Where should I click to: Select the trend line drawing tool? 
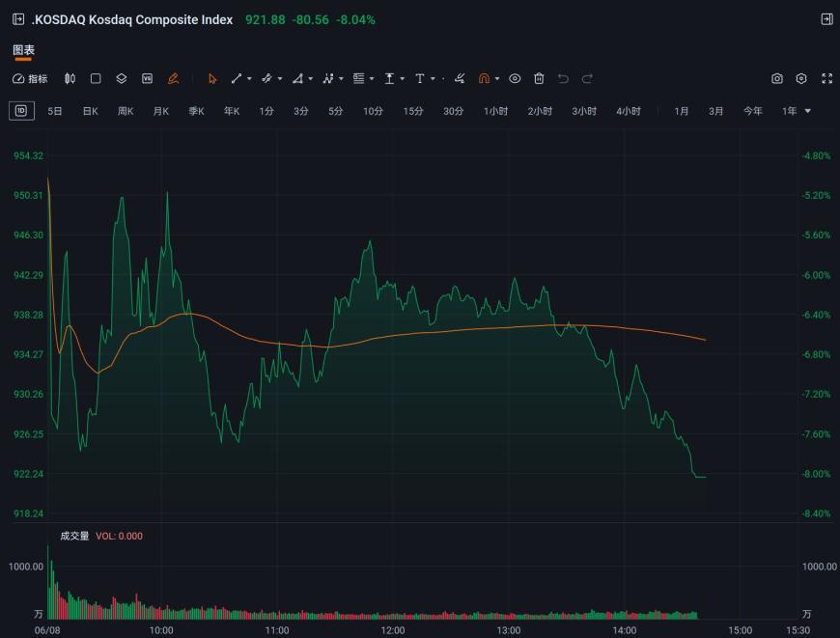coord(237,79)
